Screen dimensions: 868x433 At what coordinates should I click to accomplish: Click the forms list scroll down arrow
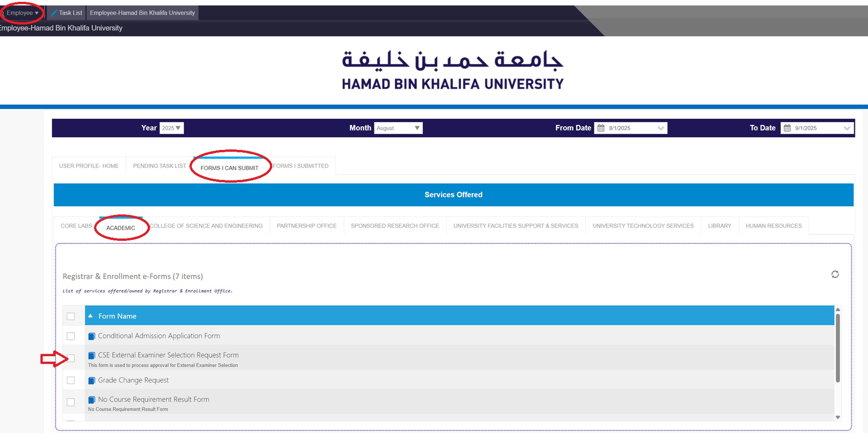tap(838, 417)
